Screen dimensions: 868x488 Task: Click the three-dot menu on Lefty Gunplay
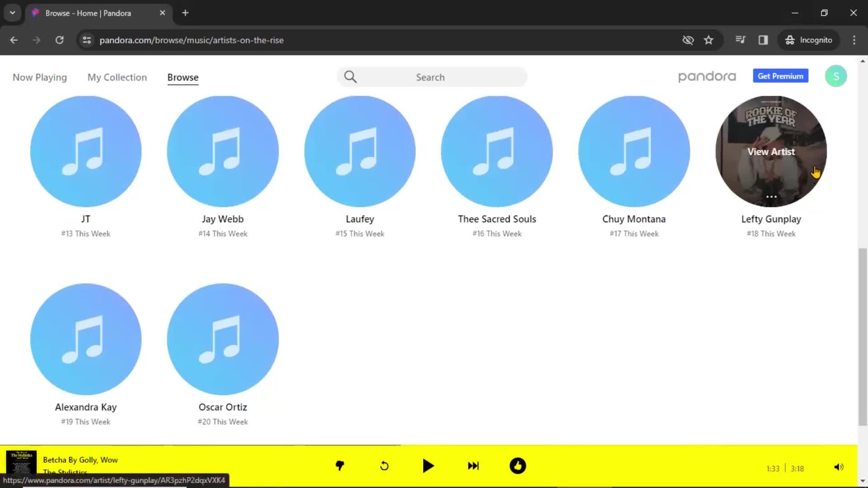coord(771,197)
